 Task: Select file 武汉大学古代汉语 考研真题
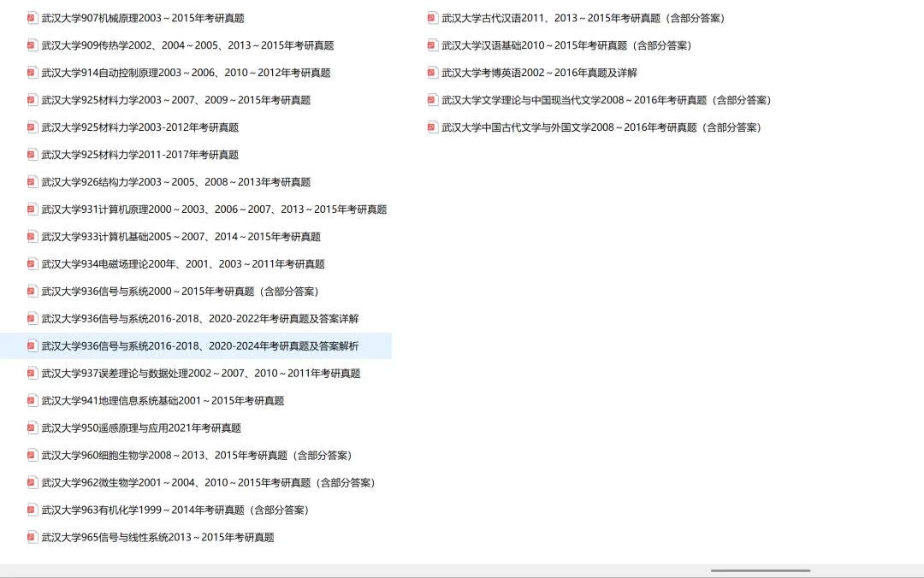pyautogui.click(x=583, y=18)
